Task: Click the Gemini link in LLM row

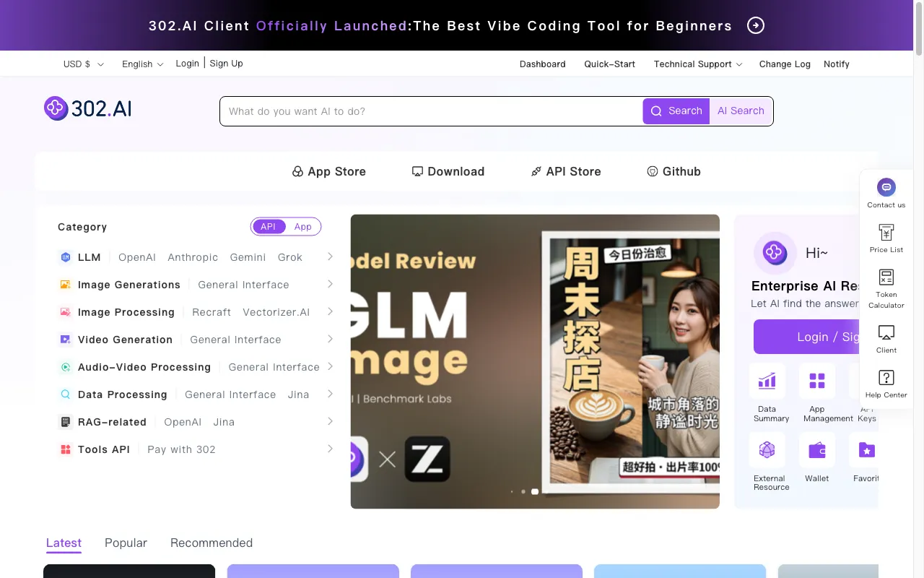Action: tap(248, 257)
